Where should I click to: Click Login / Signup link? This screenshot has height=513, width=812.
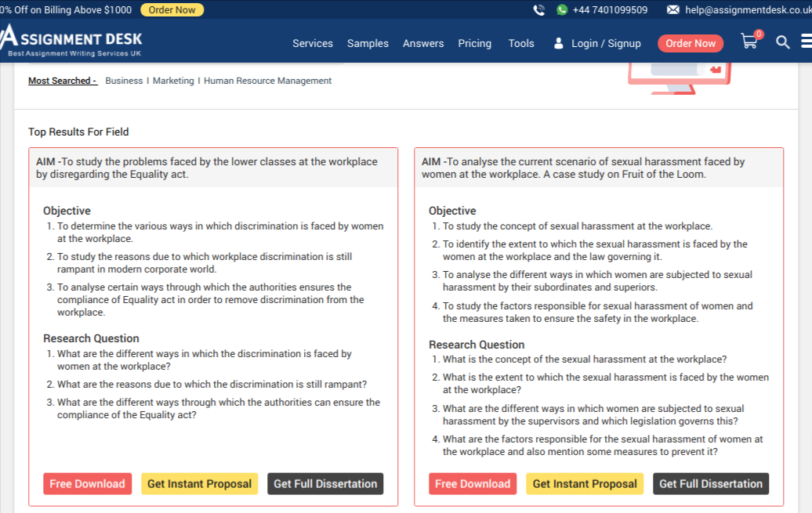point(606,44)
